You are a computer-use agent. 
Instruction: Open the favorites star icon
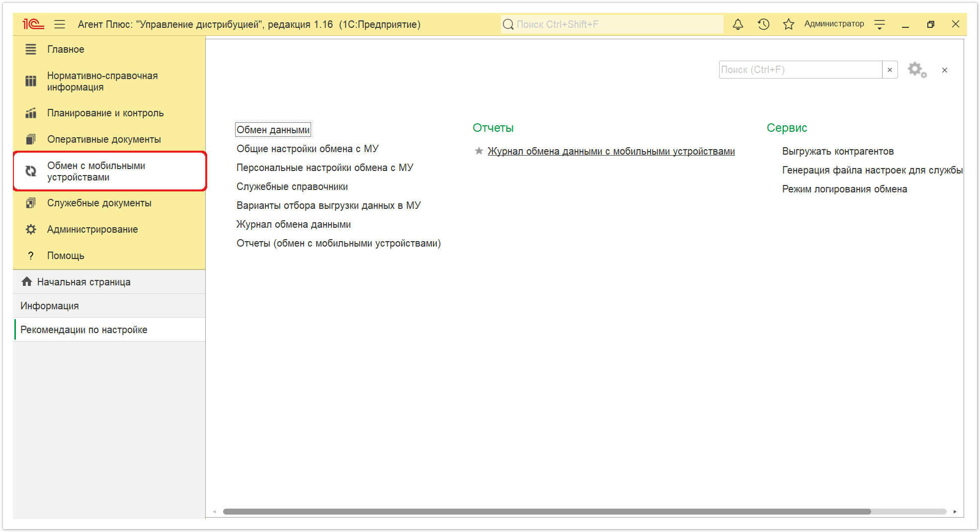[789, 24]
